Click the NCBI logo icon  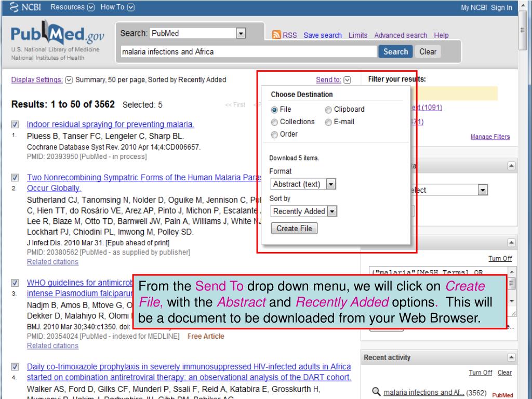[14, 7]
